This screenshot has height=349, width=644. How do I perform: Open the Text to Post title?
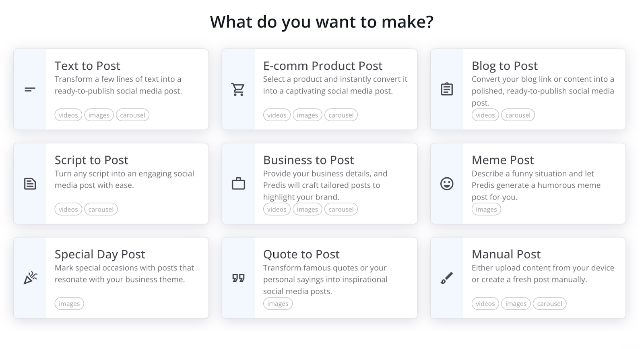(x=87, y=66)
